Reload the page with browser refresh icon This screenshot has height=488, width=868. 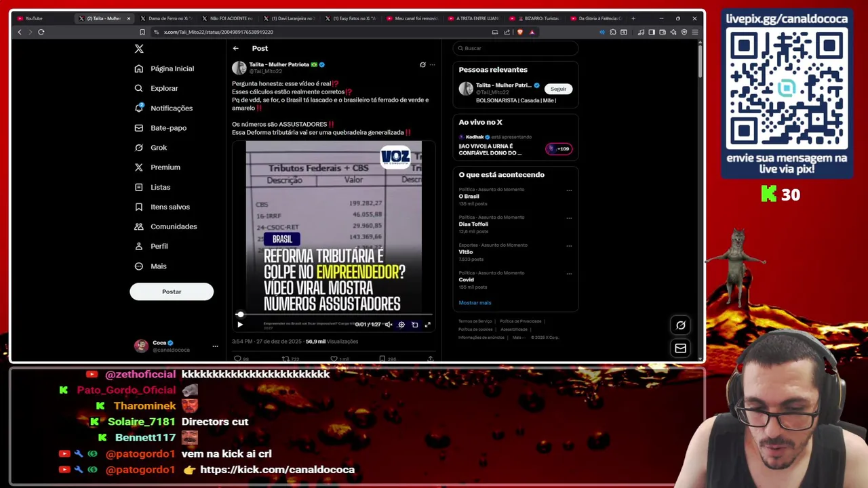click(x=41, y=32)
